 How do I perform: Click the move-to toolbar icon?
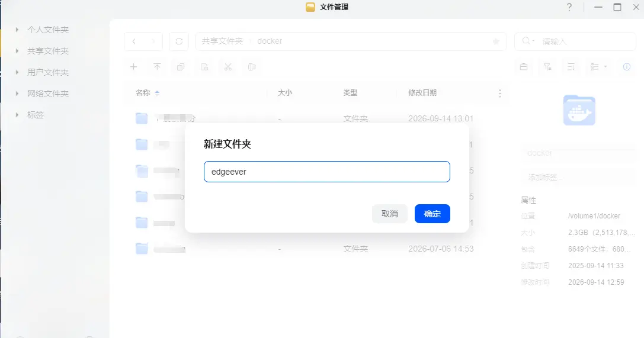point(204,67)
